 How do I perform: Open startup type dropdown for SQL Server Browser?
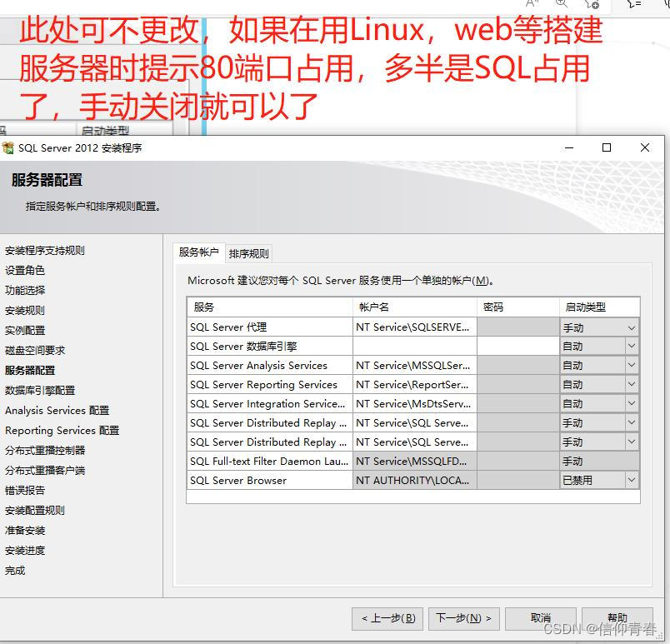[631, 481]
